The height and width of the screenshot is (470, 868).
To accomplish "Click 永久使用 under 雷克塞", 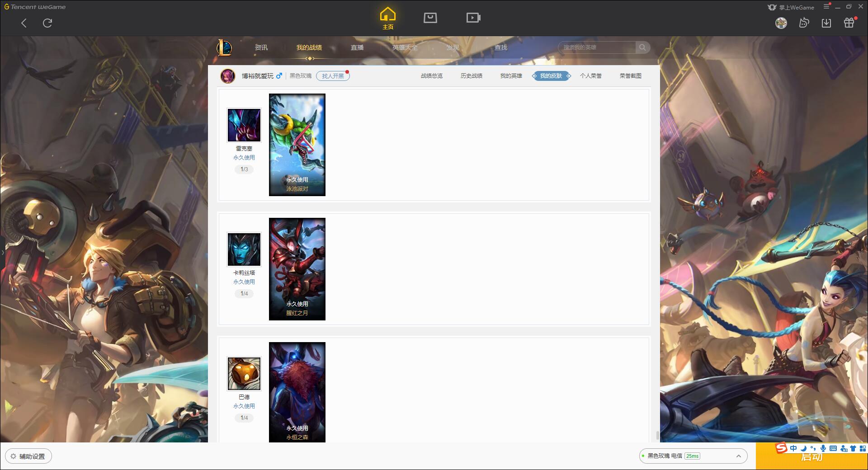I will click(x=244, y=158).
